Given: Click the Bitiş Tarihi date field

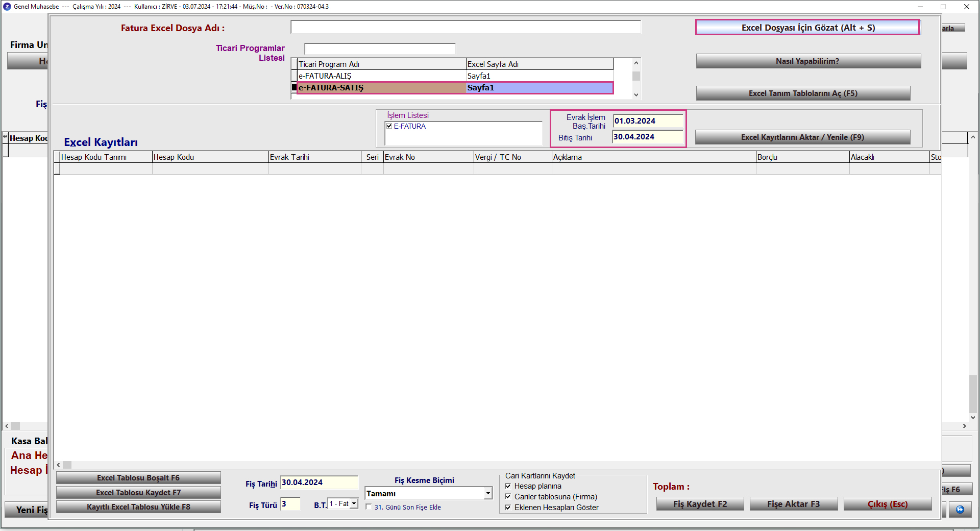Looking at the screenshot, I should [647, 137].
